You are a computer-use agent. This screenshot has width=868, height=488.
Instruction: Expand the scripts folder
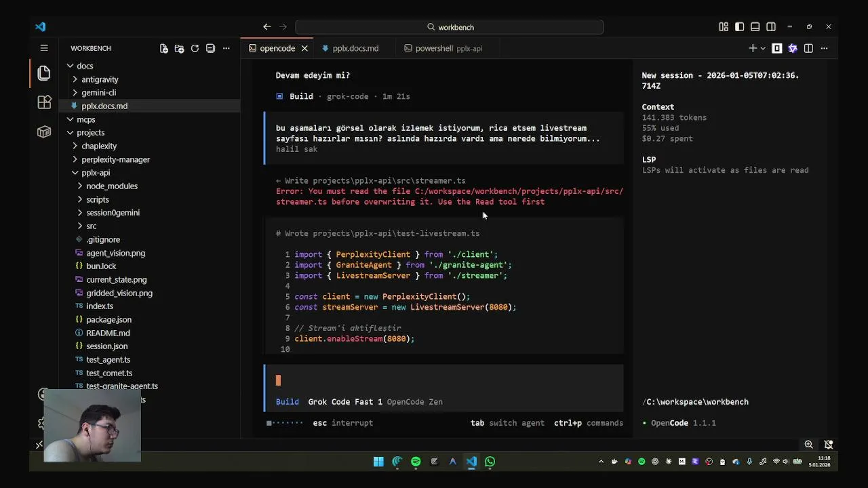point(97,199)
